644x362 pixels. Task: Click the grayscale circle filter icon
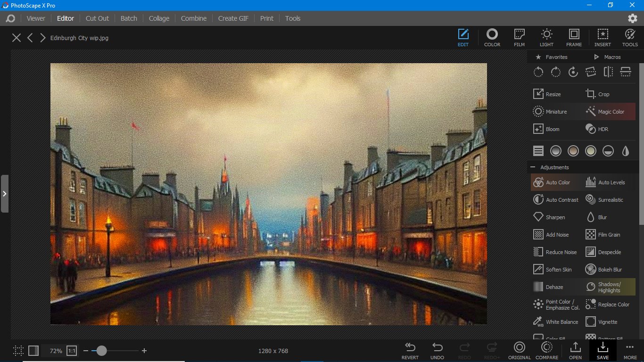tap(556, 151)
